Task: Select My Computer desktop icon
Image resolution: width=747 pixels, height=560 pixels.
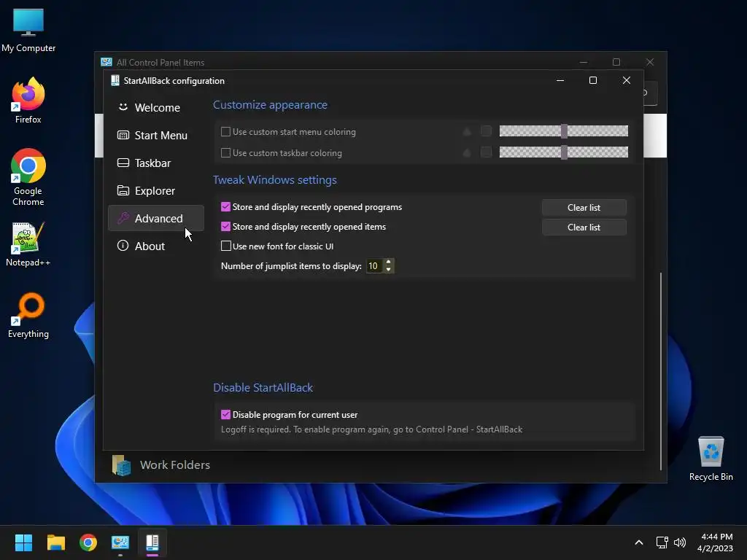Action: click(28, 31)
